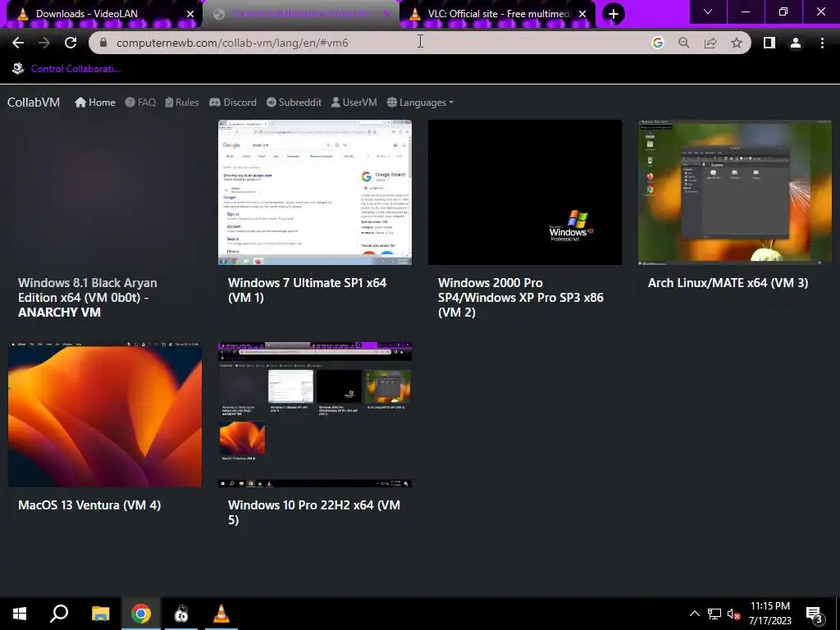Open the Chrome three-dot menu
The width and height of the screenshot is (840, 630).
pos(822,43)
